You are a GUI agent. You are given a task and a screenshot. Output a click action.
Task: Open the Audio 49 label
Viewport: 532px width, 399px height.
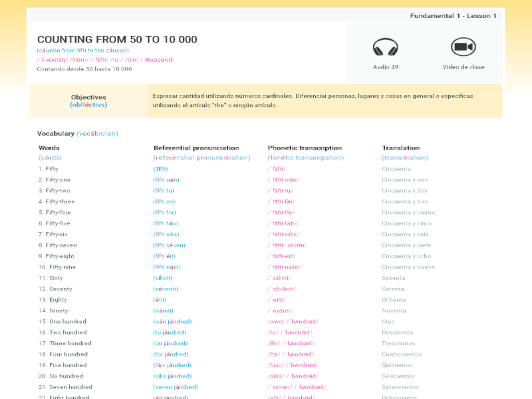pos(386,67)
